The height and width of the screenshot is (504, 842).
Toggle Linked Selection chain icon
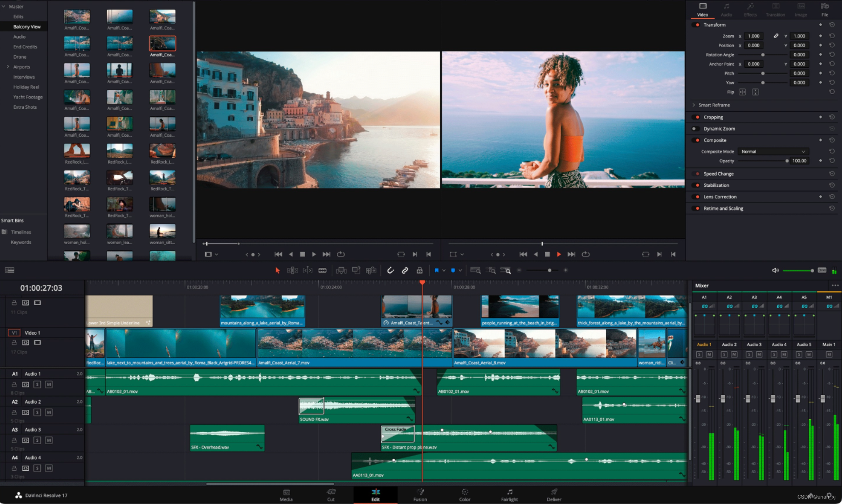[405, 271]
